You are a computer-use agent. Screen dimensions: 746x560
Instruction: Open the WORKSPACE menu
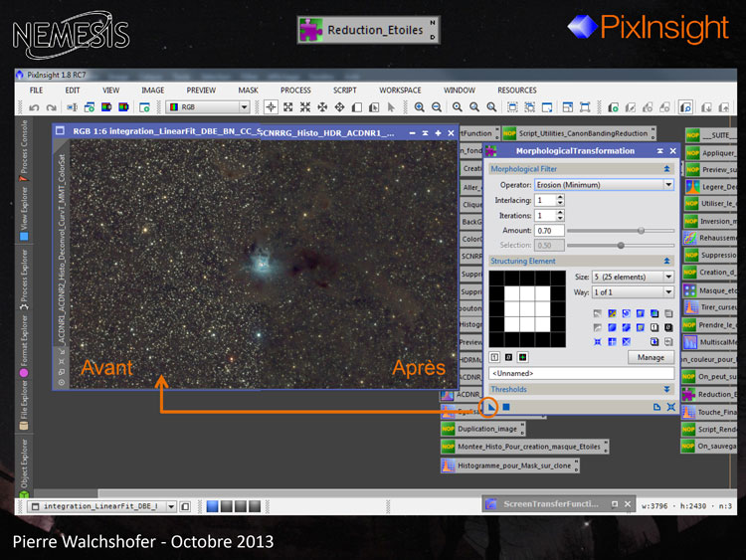(400, 90)
